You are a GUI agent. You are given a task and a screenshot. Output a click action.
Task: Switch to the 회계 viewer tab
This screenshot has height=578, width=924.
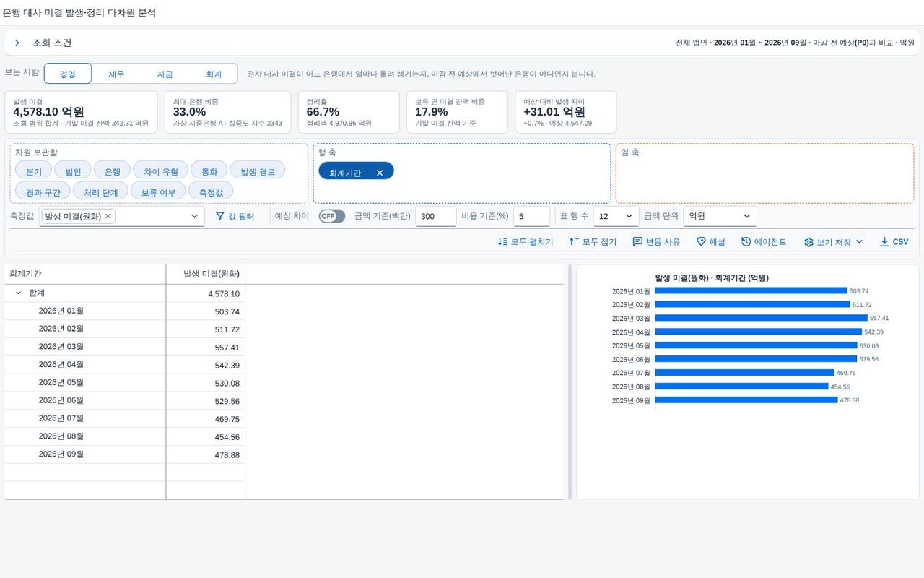214,74
